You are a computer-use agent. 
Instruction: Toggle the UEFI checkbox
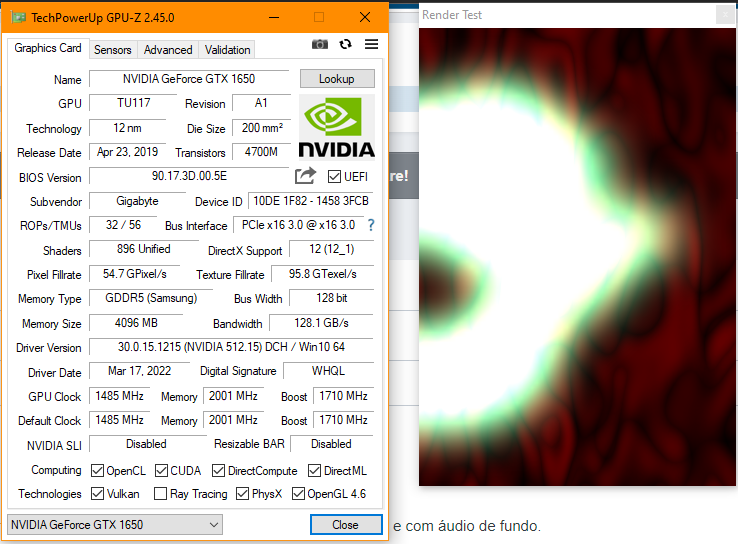tap(334, 176)
